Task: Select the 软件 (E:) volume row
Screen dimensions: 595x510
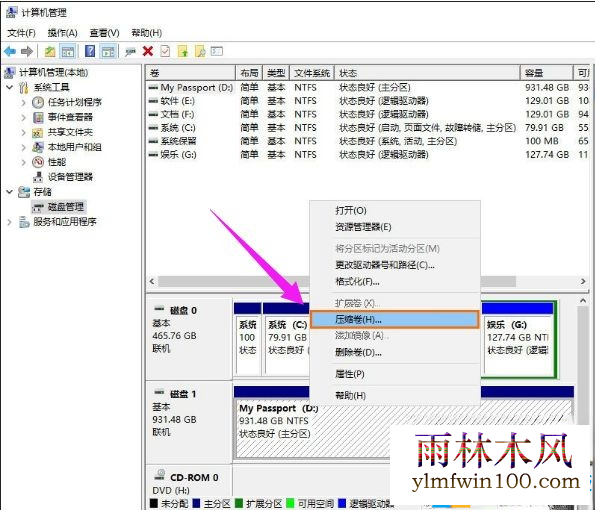Action: 367,101
